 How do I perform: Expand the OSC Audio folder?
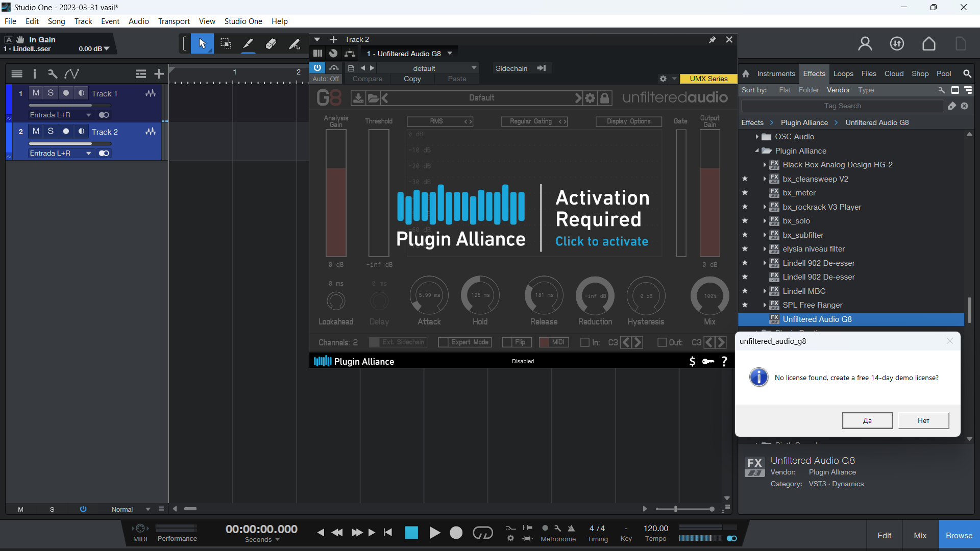757,137
